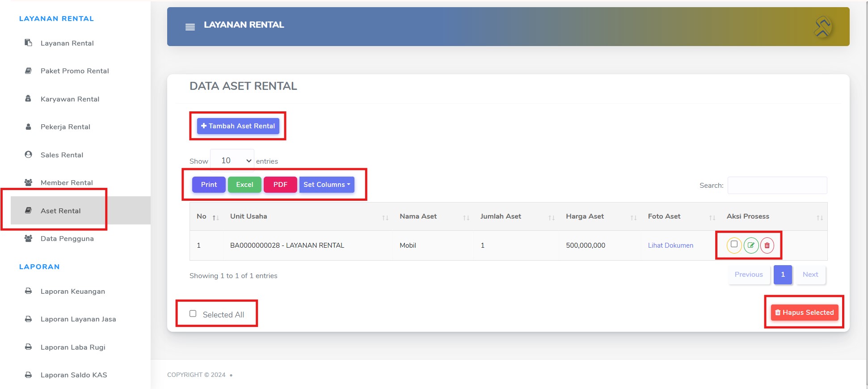Screen dimensions: 868x389
Task: Sort by Nama Aset column arrows
Action: click(466, 218)
